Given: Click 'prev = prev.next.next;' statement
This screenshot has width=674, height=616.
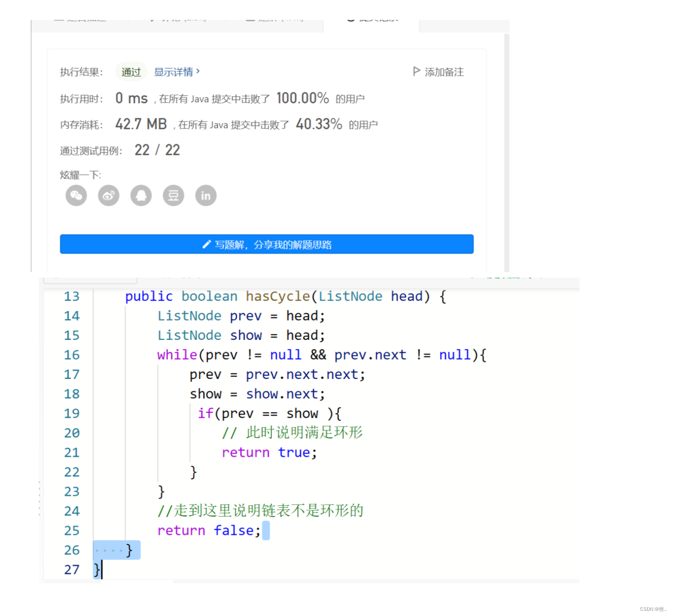Looking at the screenshot, I should tap(277, 375).
